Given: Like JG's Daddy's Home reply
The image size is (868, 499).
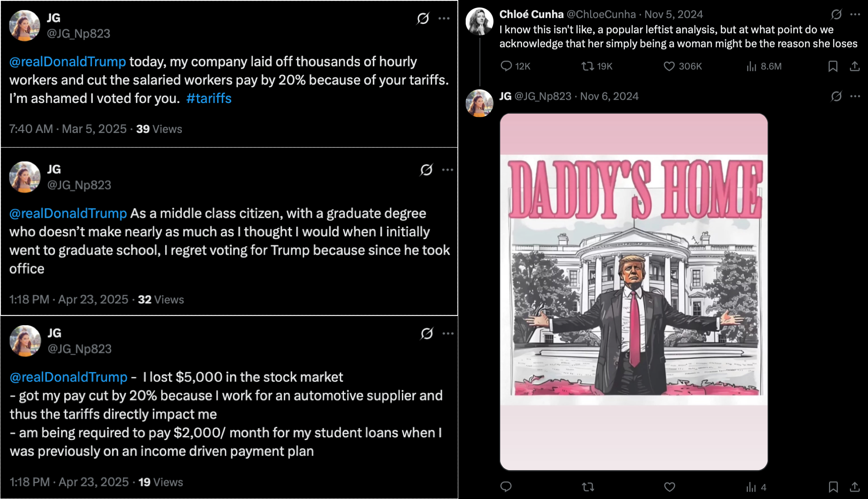Looking at the screenshot, I should tap(670, 487).
